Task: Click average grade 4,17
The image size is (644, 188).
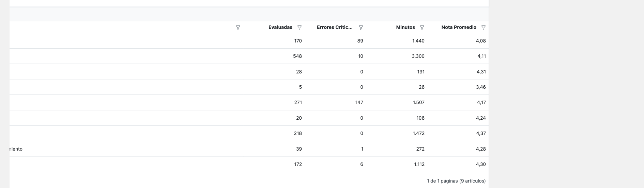Action: 481,102
